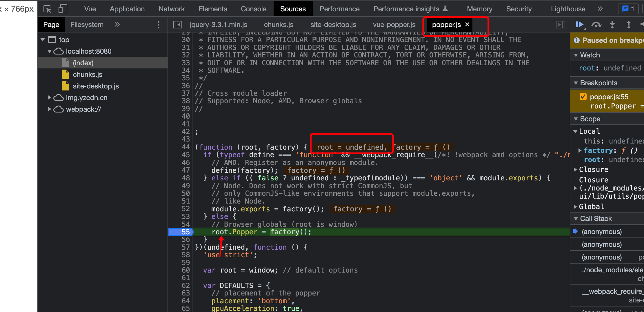Collapse the Scope section
Screen dimensions: 644x312
click(576, 119)
